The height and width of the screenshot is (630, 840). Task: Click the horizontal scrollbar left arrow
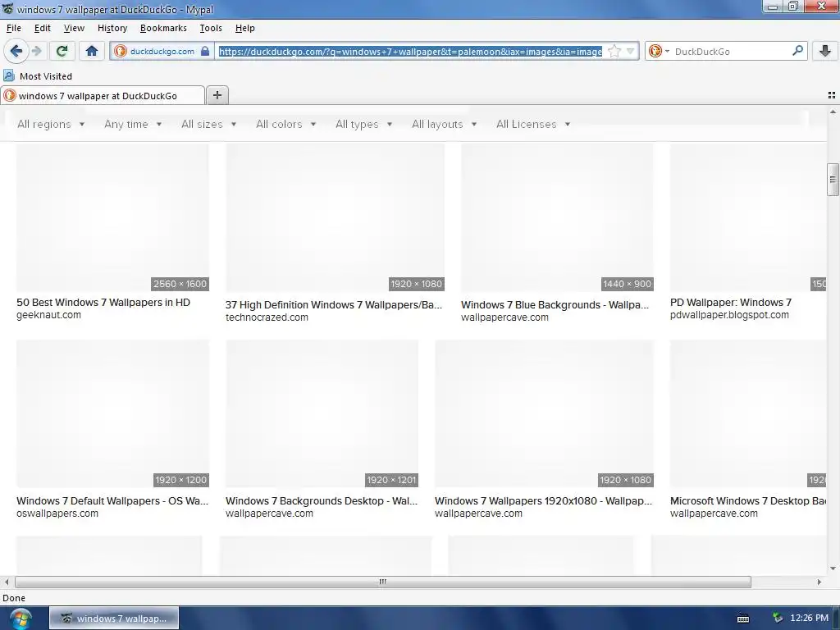(7, 582)
